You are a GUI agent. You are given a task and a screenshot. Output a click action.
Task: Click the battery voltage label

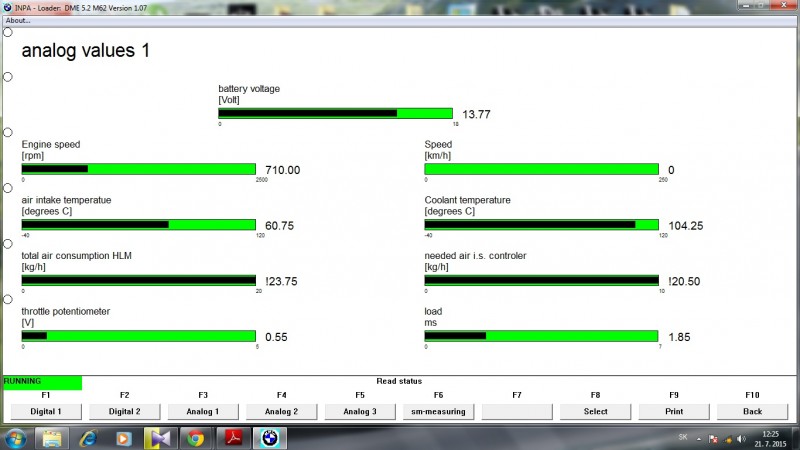pos(249,89)
